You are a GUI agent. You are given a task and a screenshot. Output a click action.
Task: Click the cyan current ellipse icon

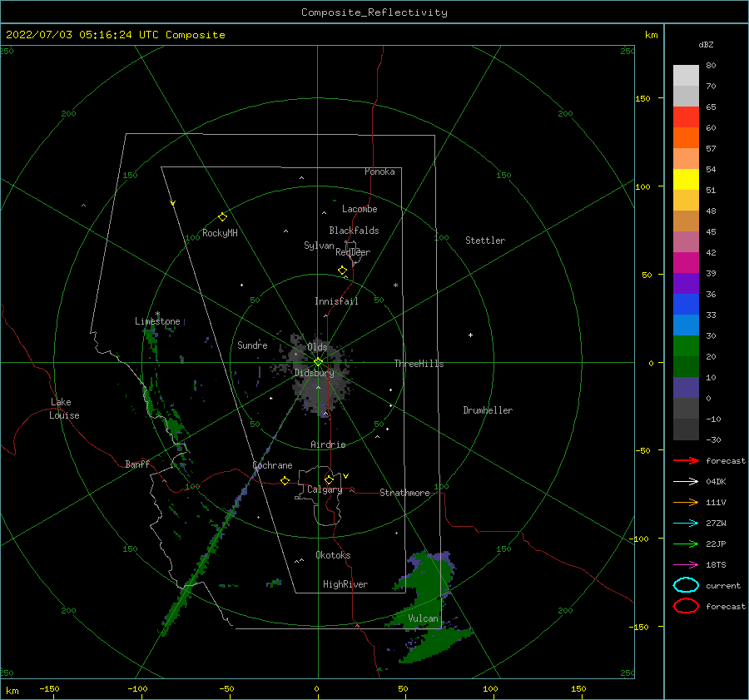click(x=686, y=585)
